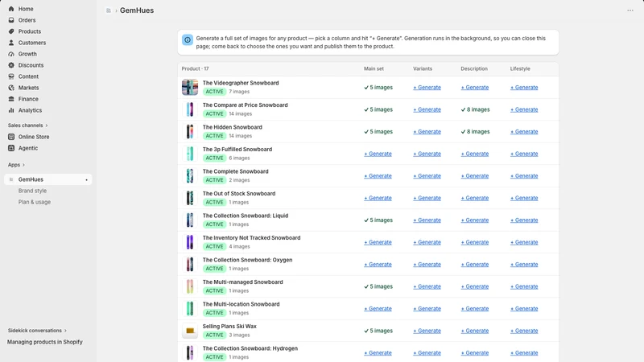The width and height of the screenshot is (644, 362).
Task: Open the Home icon in sidebar
Action: point(11,9)
